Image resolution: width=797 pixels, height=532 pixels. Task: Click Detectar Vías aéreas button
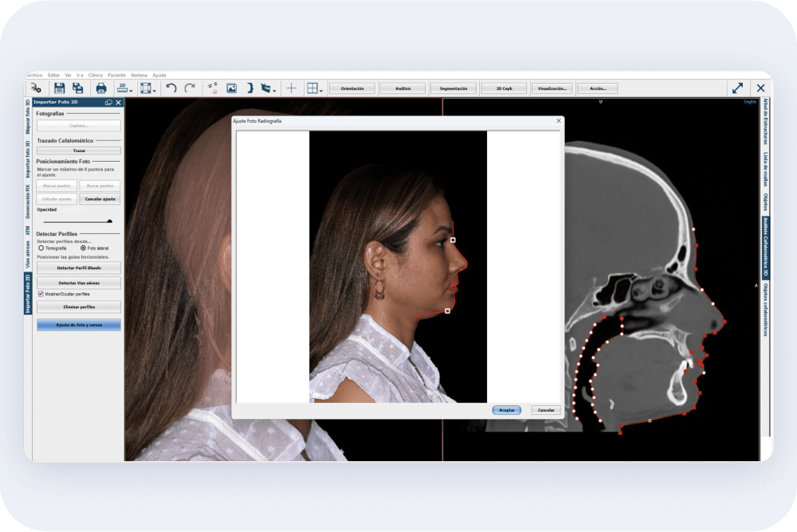pos(79,283)
